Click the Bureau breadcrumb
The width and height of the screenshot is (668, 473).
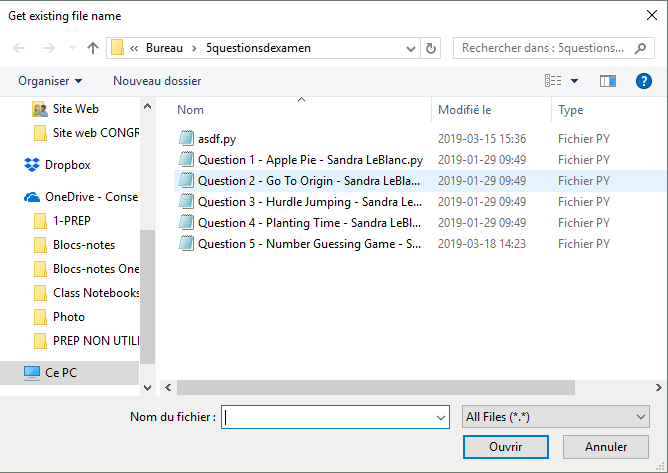pyautogui.click(x=164, y=48)
